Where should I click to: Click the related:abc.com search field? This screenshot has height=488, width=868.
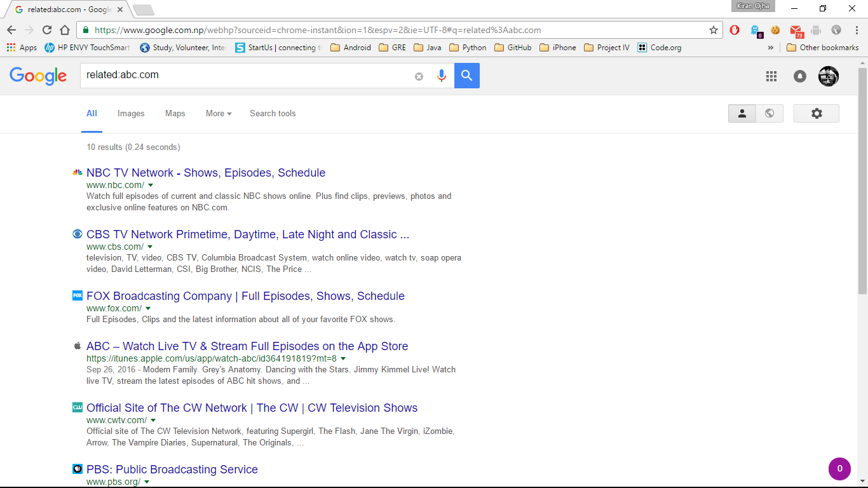248,75
